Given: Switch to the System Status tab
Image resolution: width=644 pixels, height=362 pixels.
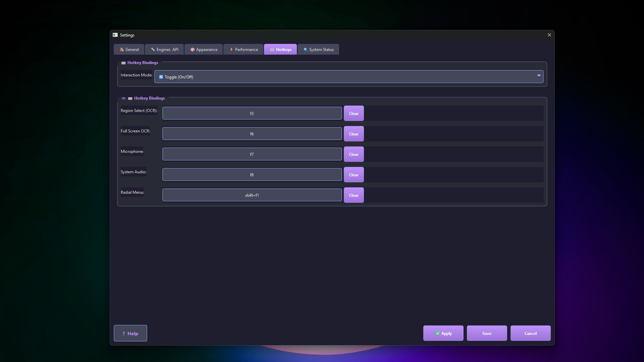Looking at the screenshot, I should click(x=318, y=49).
